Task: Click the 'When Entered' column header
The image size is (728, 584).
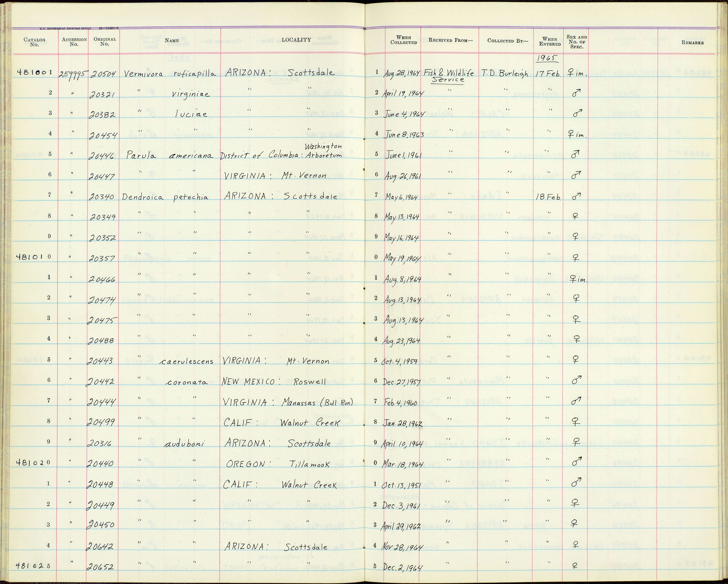Action: [550, 42]
